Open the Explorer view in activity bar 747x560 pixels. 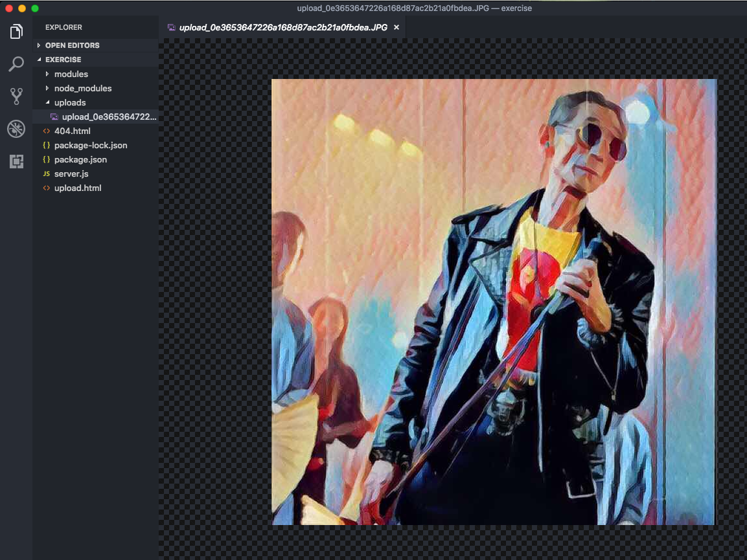pos(16,32)
